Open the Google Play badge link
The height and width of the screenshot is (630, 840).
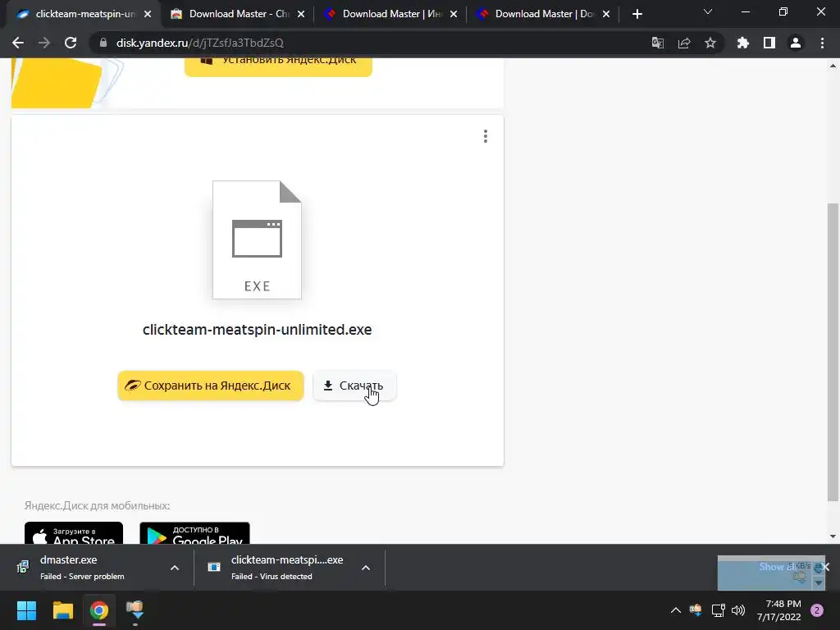pos(195,533)
